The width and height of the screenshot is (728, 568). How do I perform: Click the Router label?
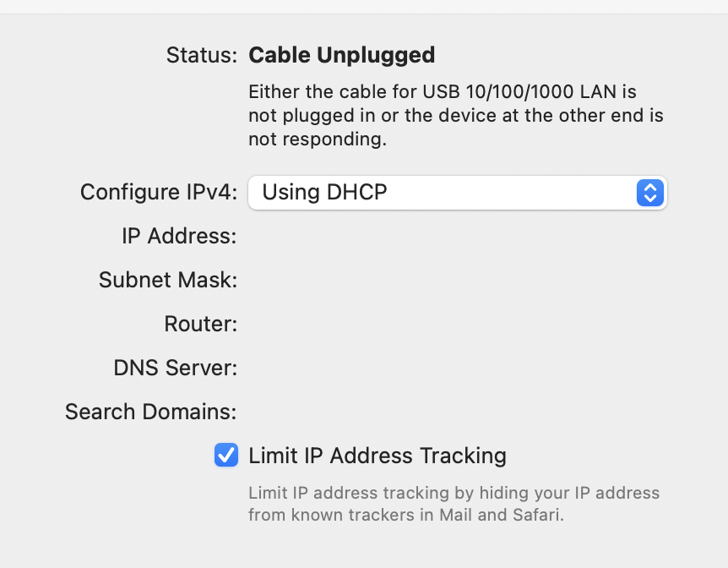point(200,324)
